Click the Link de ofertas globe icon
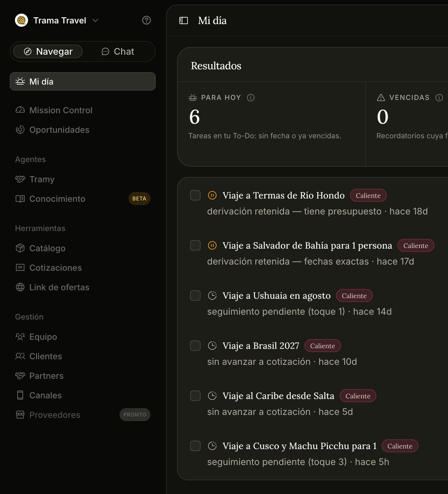 pyautogui.click(x=20, y=287)
